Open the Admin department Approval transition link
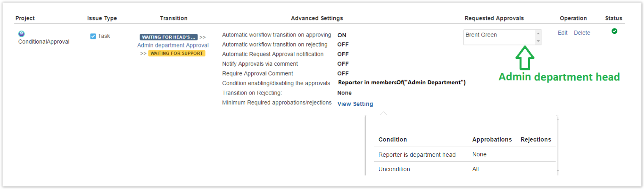 pyautogui.click(x=173, y=45)
